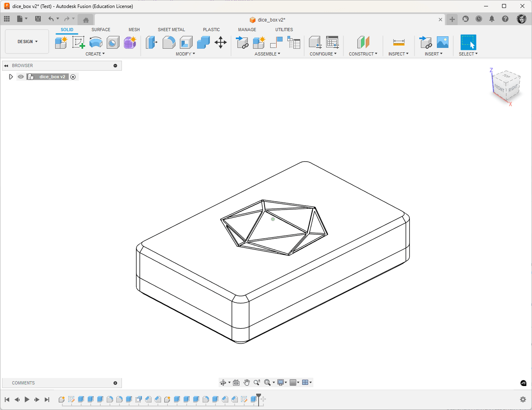Viewport: 532px width, 410px height.
Task: Open the CREATE dropdown menu
Action: (95, 54)
